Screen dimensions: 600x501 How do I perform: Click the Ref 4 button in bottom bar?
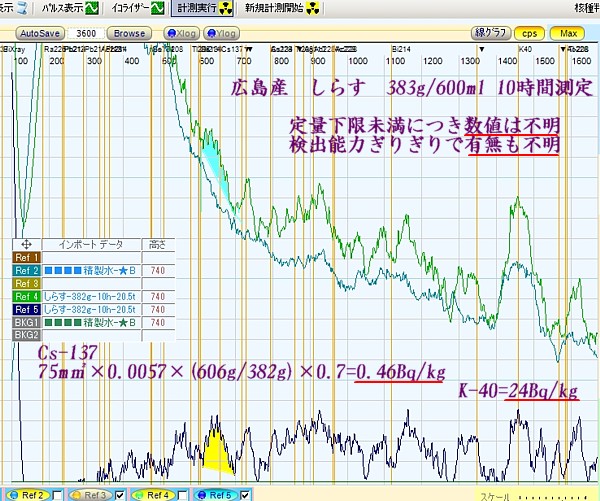155,495
